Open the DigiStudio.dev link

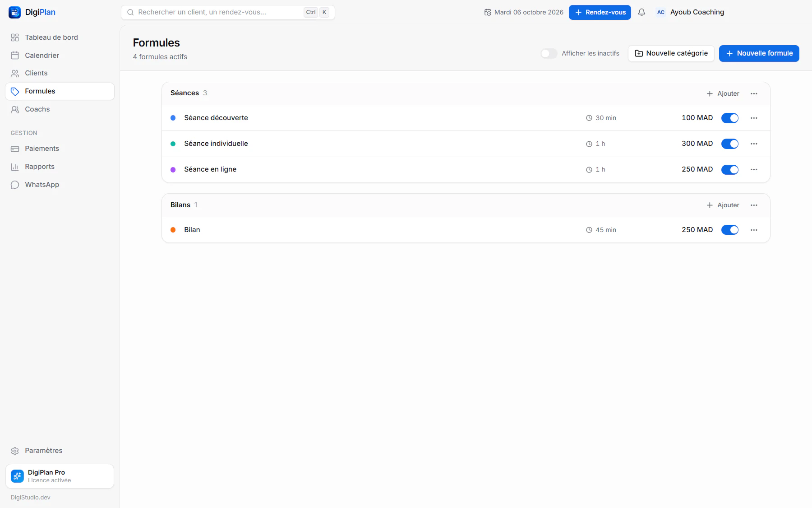tap(31, 497)
